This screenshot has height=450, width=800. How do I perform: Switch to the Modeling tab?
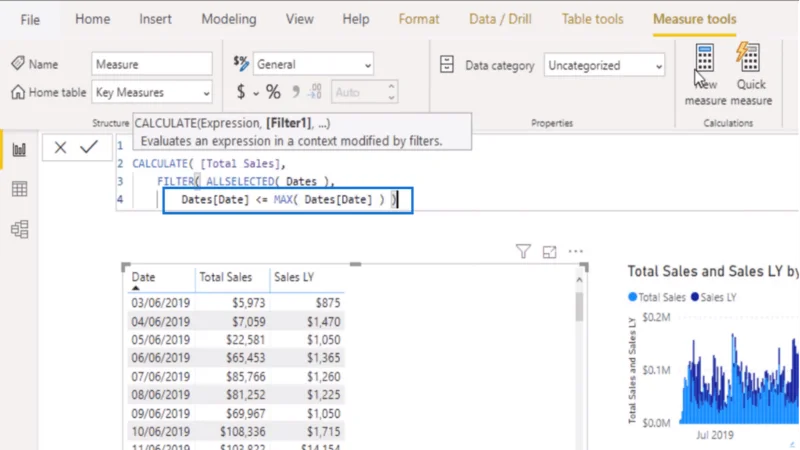click(x=229, y=19)
